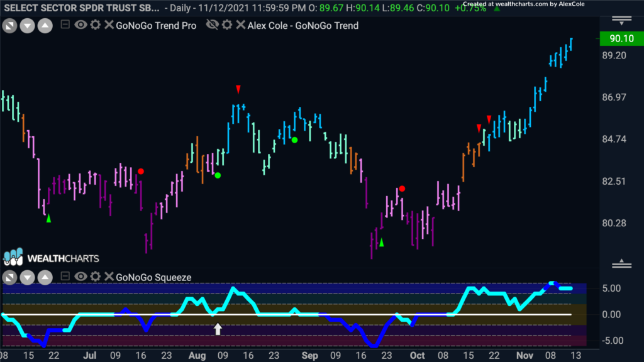
Task: Collapse the GoNoGo Squeeze indicator
Action: point(65,277)
